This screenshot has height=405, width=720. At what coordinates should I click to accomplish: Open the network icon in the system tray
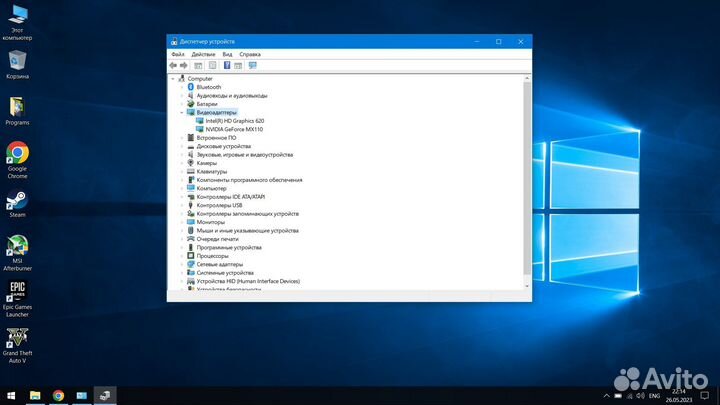pos(630,396)
